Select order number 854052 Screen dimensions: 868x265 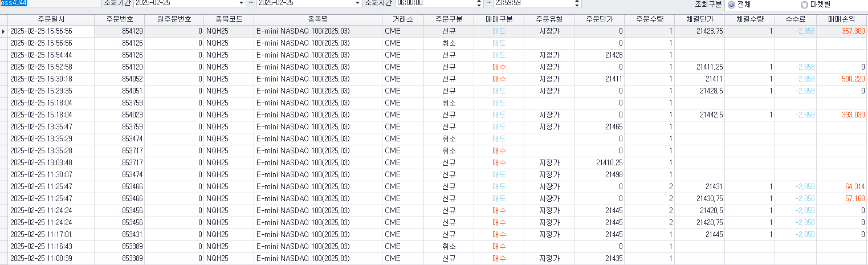pos(132,79)
